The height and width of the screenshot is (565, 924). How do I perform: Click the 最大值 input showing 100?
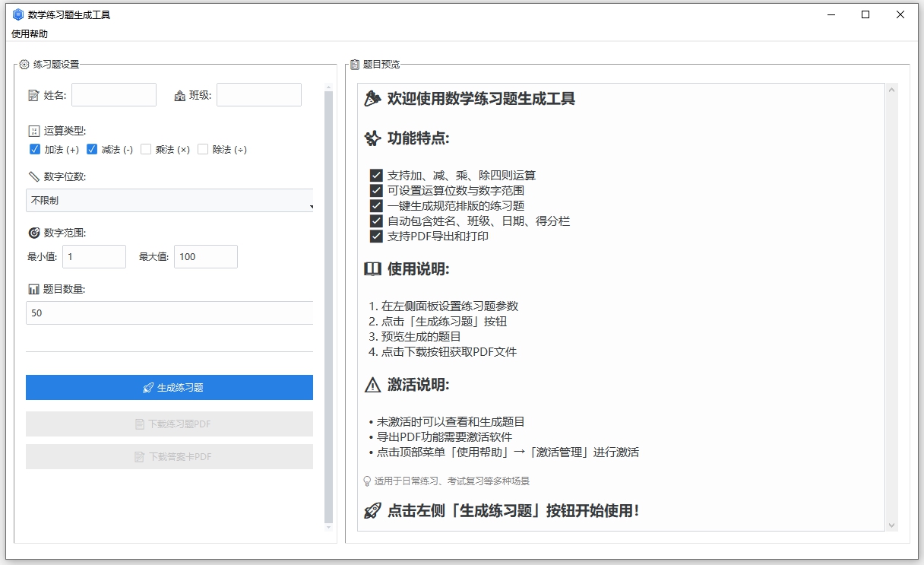point(205,256)
